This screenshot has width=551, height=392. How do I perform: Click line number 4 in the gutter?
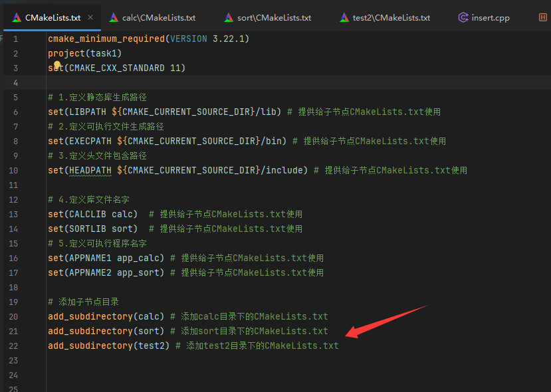[16, 82]
